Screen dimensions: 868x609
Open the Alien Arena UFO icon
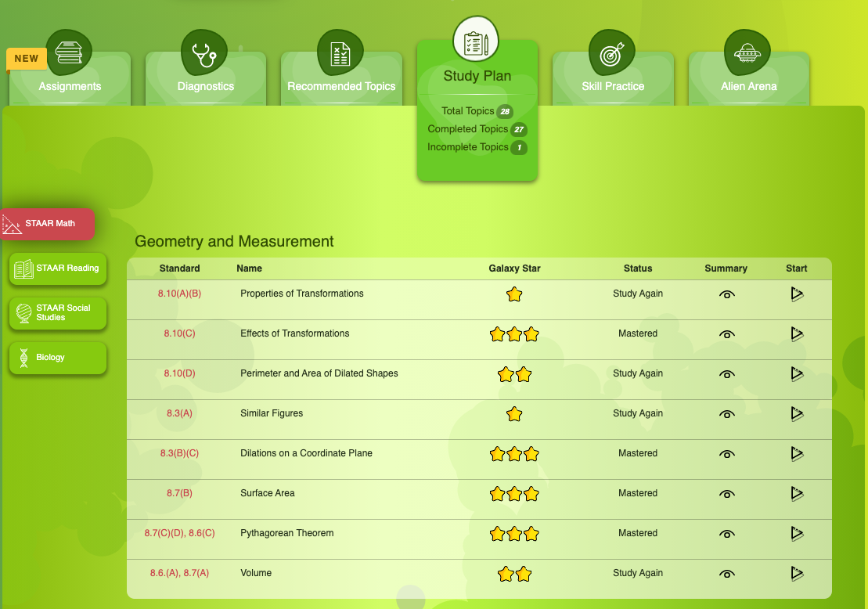coord(747,52)
